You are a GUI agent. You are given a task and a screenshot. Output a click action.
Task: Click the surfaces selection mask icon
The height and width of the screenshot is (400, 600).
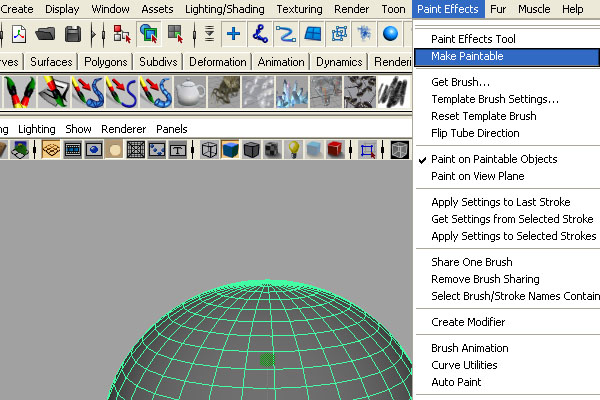313,34
